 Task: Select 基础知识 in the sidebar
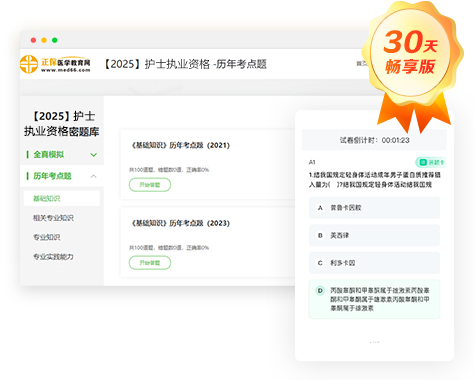(62, 198)
